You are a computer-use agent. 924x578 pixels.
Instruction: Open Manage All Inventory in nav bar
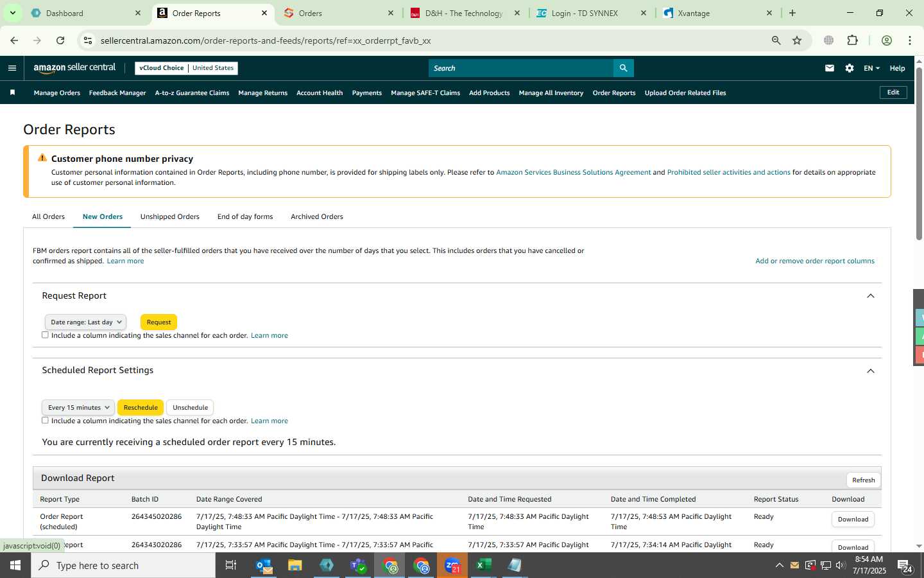(x=551, y=92)
